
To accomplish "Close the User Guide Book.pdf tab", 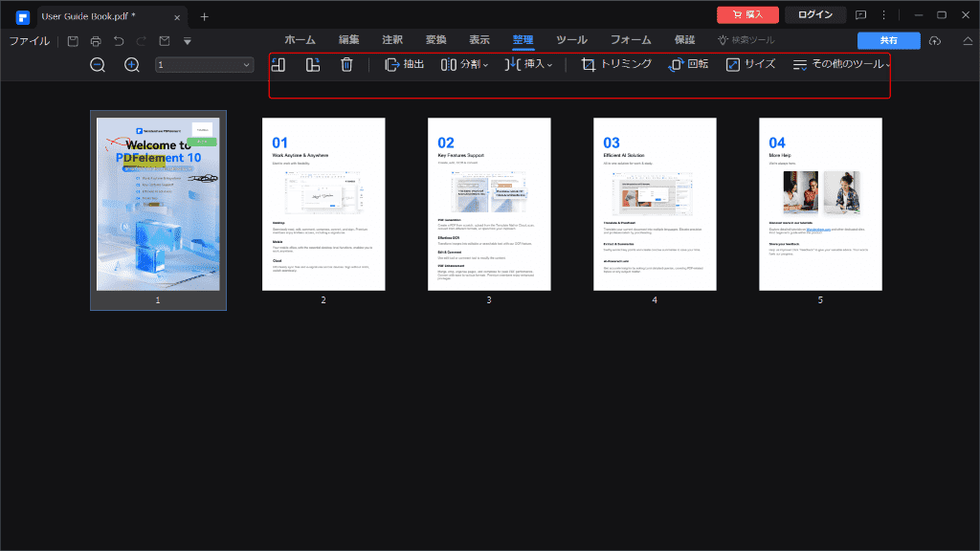I will 177,17.
